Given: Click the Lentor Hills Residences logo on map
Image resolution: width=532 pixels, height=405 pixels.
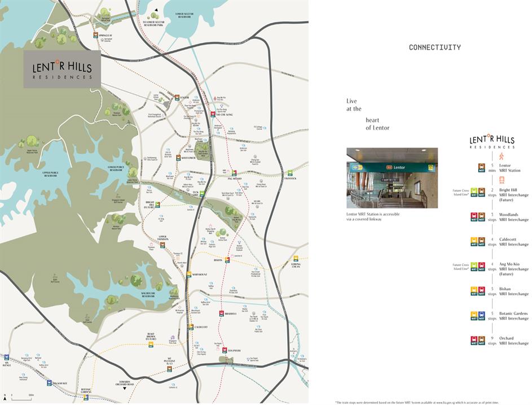Looking at the screenshot, I should coord(62,69).
